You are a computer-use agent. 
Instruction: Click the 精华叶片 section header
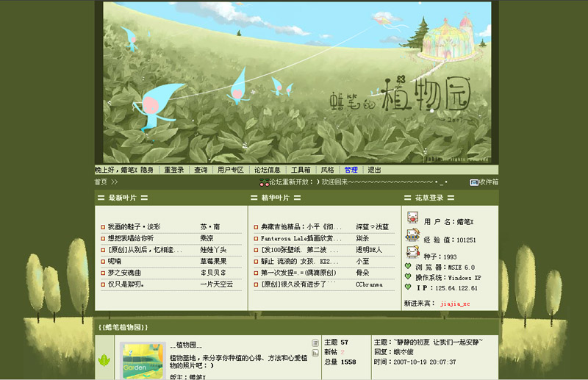click(276, 198)
